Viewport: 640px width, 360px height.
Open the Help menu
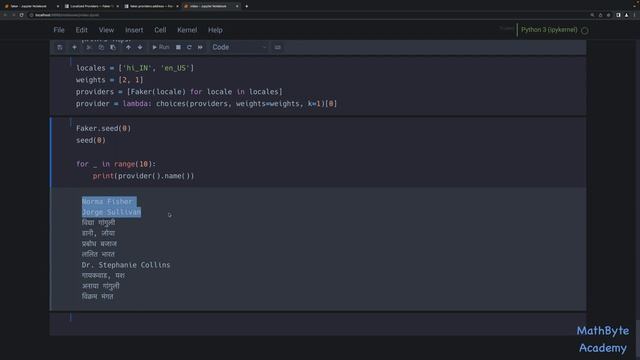(x=215, y=30)
